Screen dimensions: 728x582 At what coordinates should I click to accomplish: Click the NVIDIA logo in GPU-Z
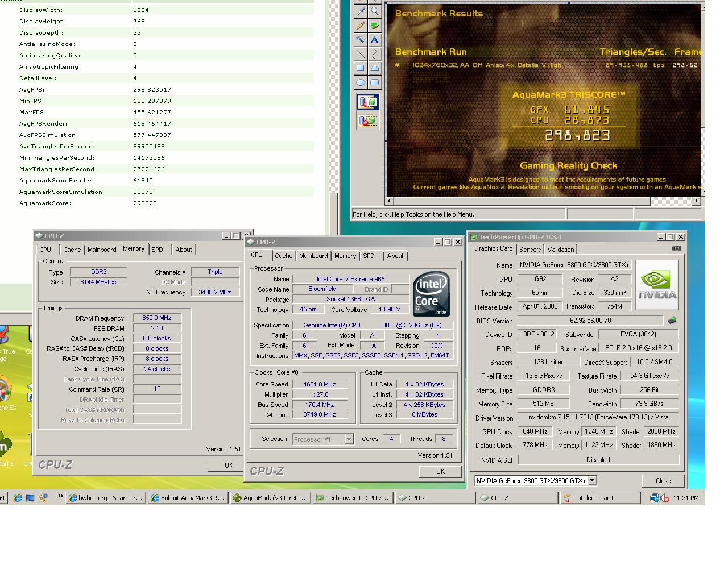[x=657, y=285]
